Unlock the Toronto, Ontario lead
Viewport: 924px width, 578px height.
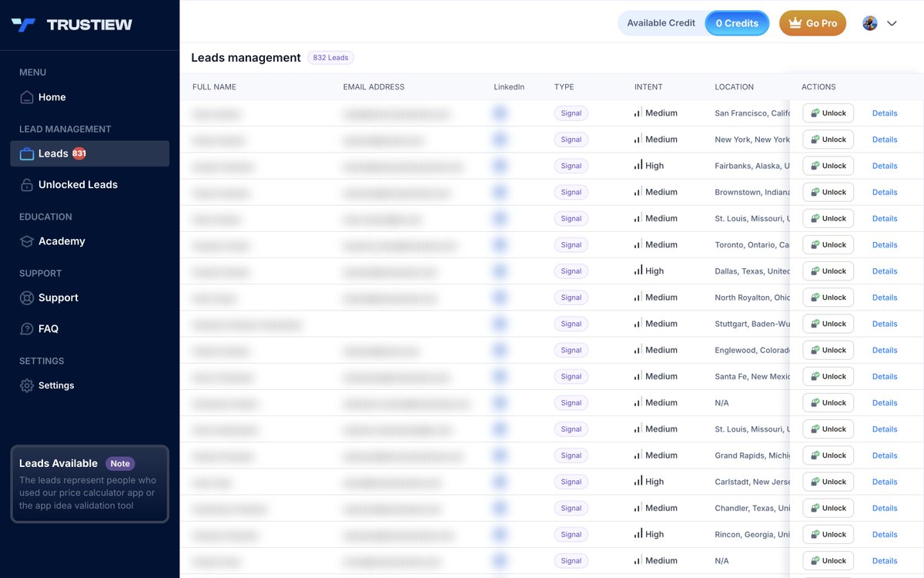tap(828, 245)
